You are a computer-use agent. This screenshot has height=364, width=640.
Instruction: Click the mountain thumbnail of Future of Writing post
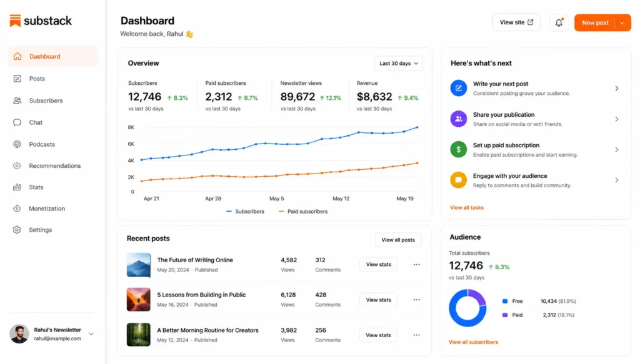tap(138, 265)
